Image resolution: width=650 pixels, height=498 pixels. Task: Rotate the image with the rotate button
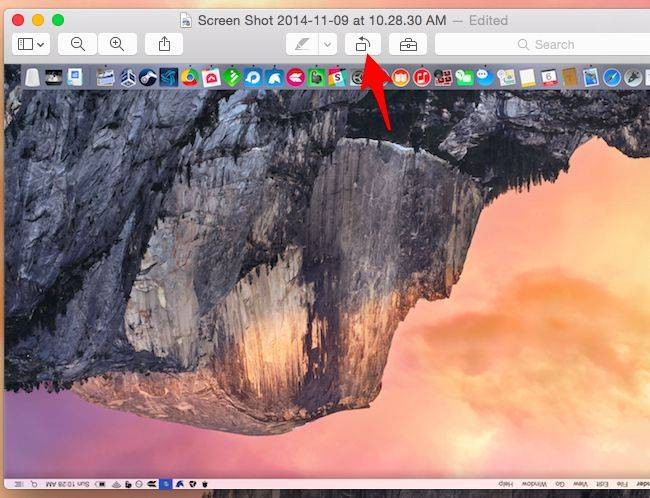[363, 44]
